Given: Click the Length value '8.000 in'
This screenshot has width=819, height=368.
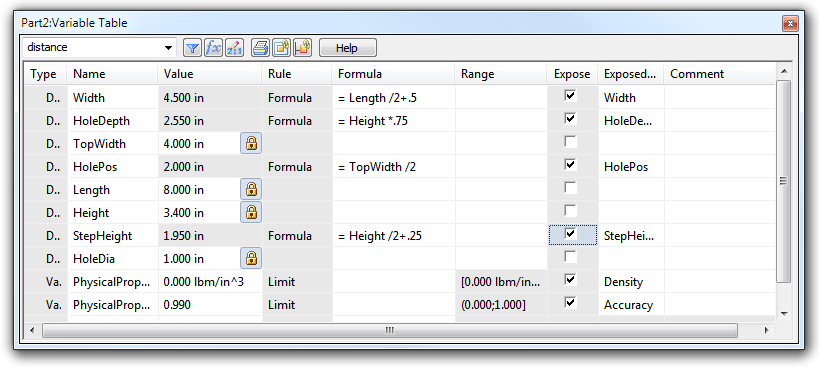Looking at the screenshot, I should click(x=183, y=190).
